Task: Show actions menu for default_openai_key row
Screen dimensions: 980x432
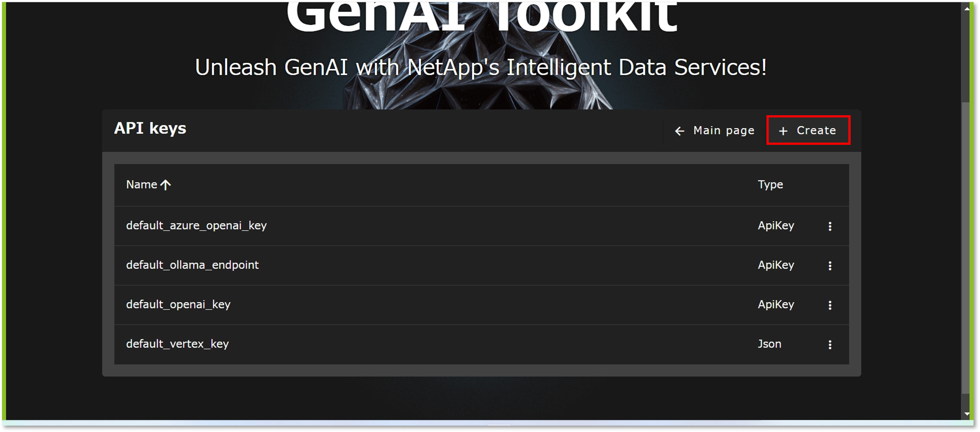Action: [x=830, y=305]
